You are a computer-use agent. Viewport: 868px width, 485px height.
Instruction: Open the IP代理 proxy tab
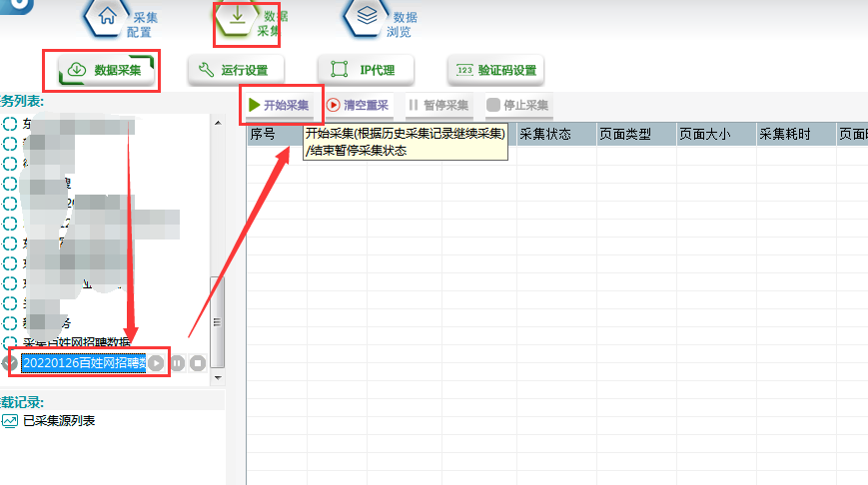(366, 70)
